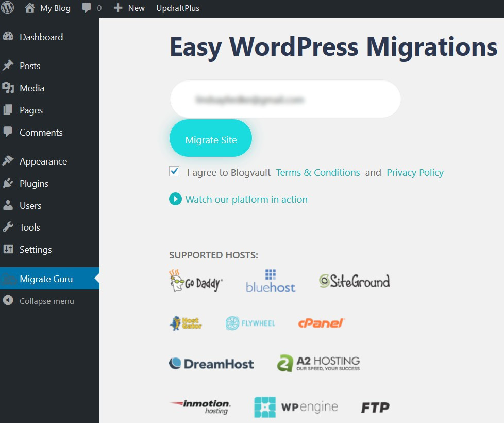Uncheck the Blogvault agreement checkbox

[174, 171]
